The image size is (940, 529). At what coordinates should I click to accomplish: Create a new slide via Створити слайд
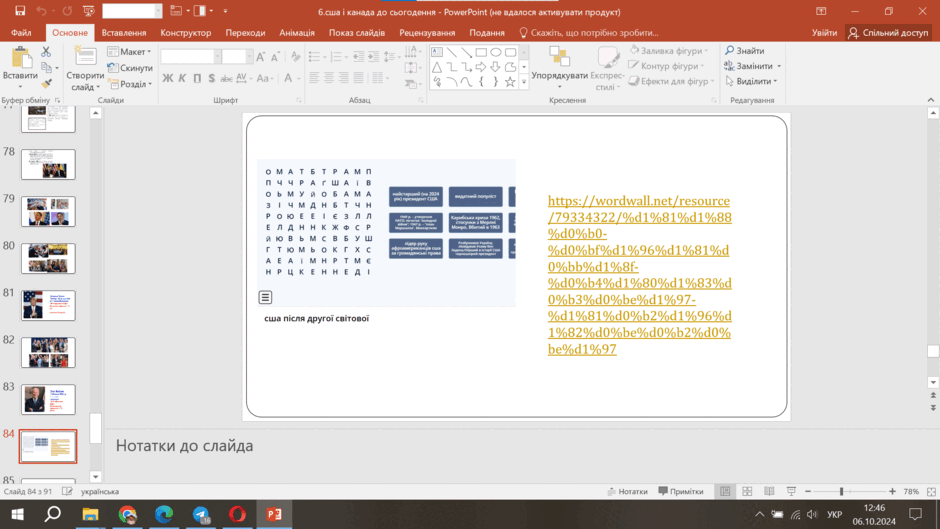pyautogui.click(x=85, y=70)
